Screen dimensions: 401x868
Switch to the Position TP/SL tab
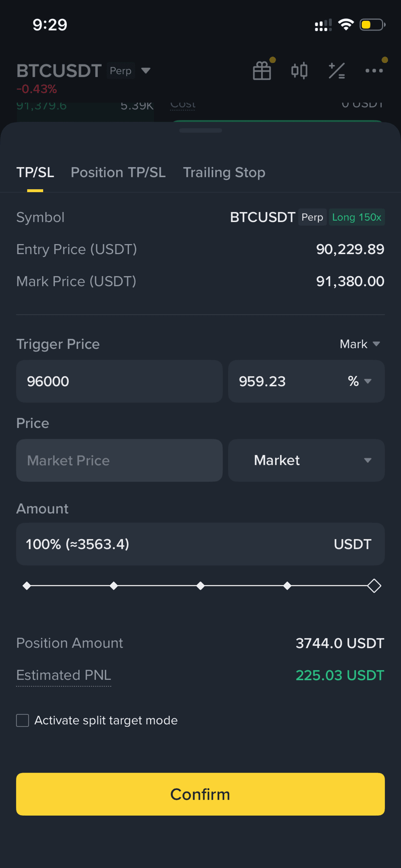point(118,172)
